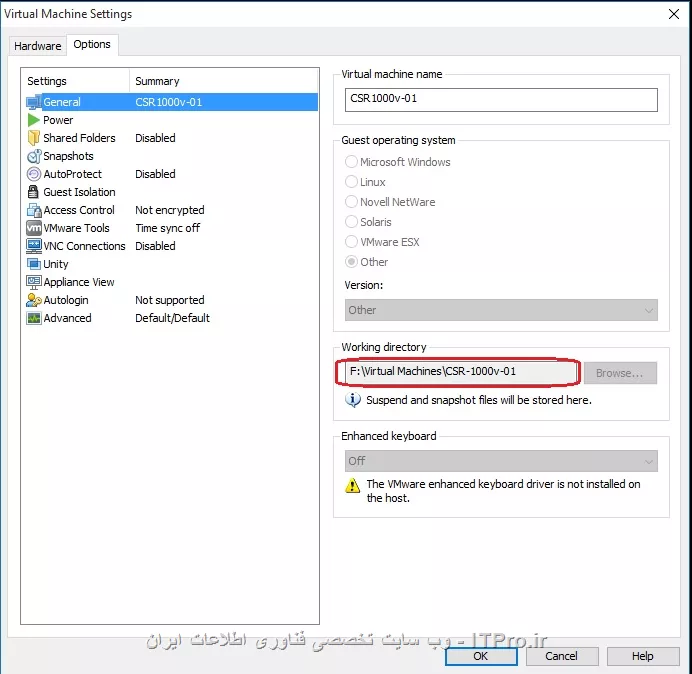Select VMware ESX radio option
692x674 pixels.
coord(351,241)
